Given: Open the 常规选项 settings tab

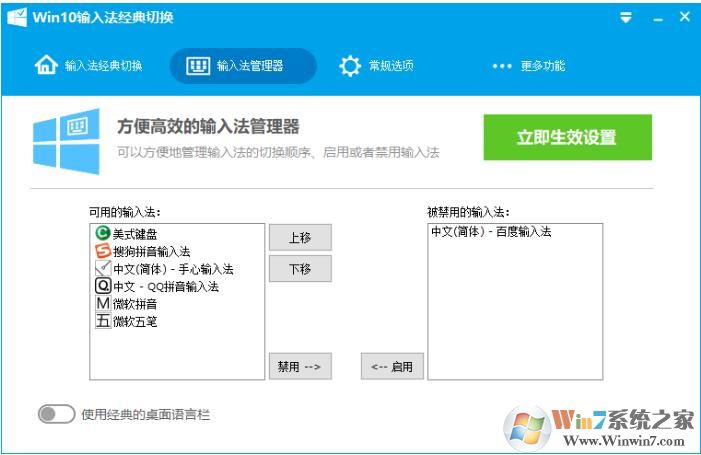Looking at the screenshot, I should pyautogui.click(x=376, y=66).
